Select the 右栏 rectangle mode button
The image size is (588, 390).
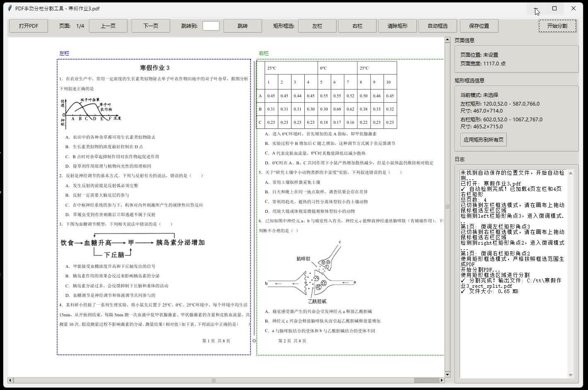click(x=357, y=26)
